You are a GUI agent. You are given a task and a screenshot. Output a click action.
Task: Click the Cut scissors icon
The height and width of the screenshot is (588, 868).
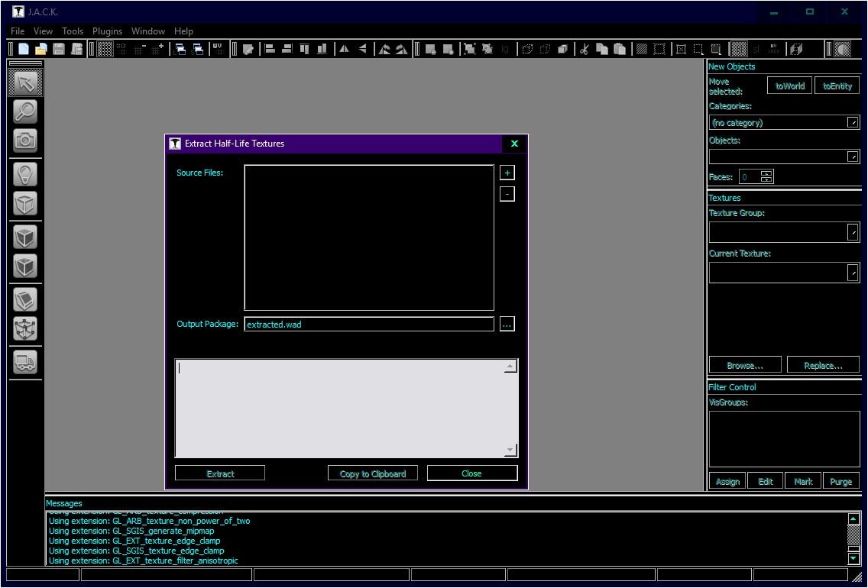coord(584,49)
